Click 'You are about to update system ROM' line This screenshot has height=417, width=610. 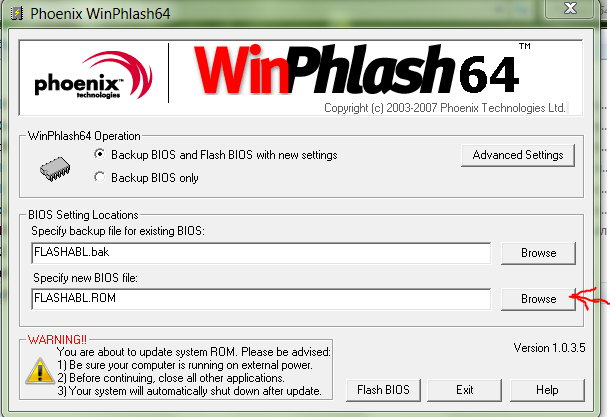pos(194,352)
